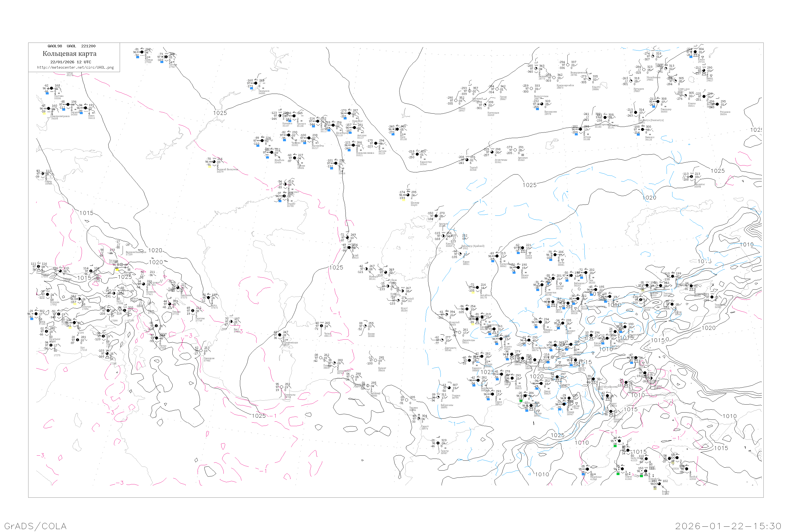Click the Jhelum station circle symbol

click(x=659, y=484)
